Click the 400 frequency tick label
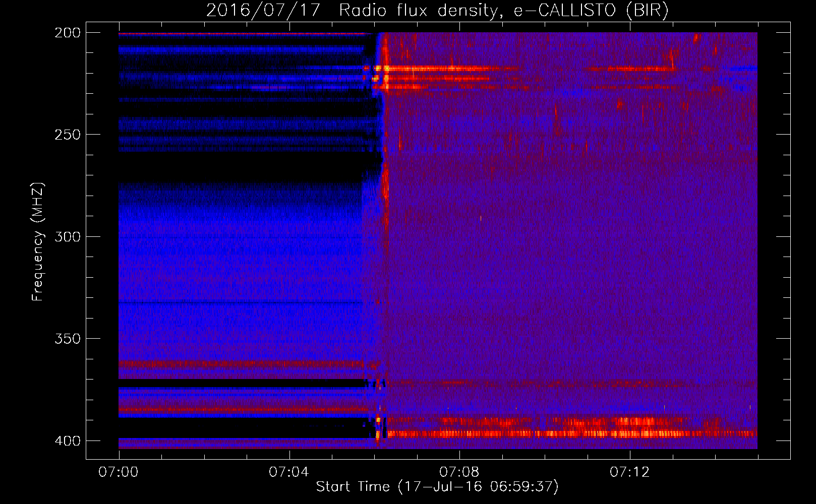The width and height of the screenshot is (816, 504). [x=68, y=440]
